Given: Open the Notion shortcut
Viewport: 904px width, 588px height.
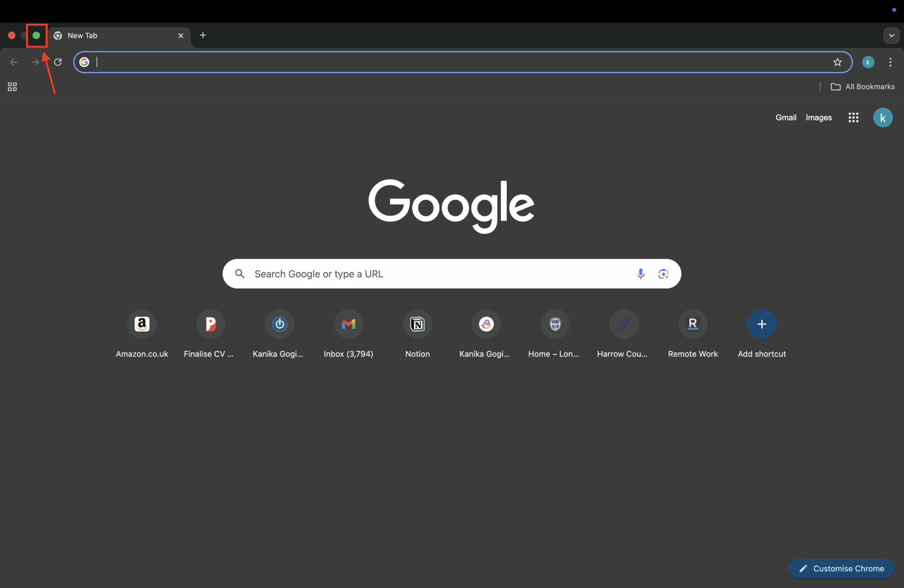Looking at the screenshot, I should click(417, 324).
